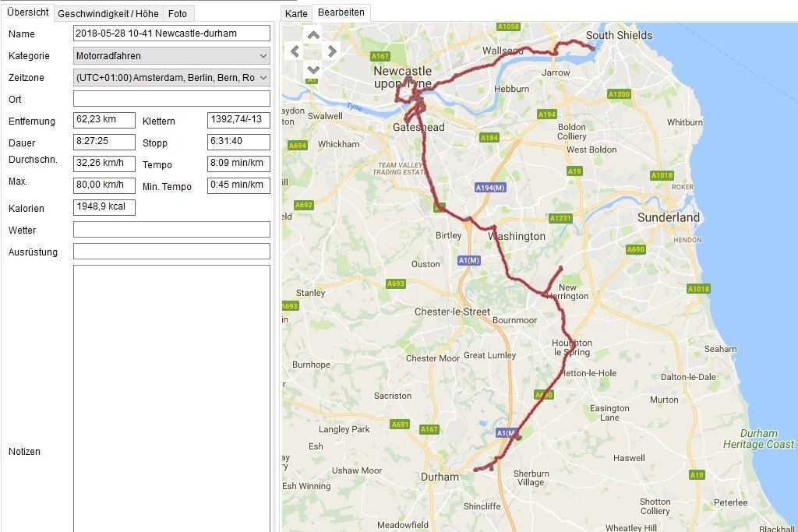
Task: Switch to the Karte map tab
Action: coord(296,14)
